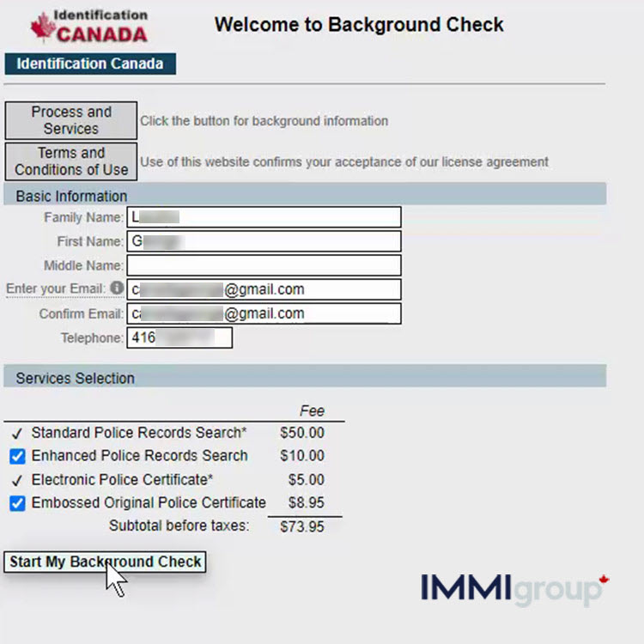This screenshot has width=644, height=644.
Task: Uncheck Embossed Original Police Certificate checkbox
Action: [17, 503]
